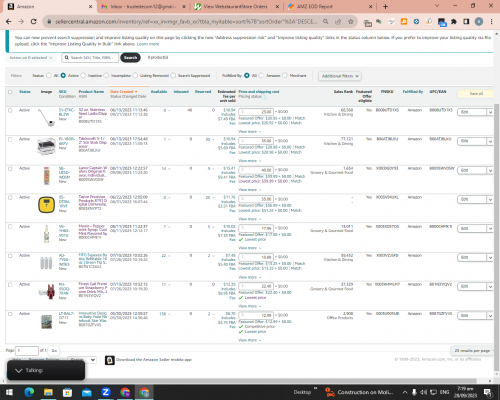Select the Incomplete status filter
This screenshot has height=400, width=500.
(x=106, y=76)
